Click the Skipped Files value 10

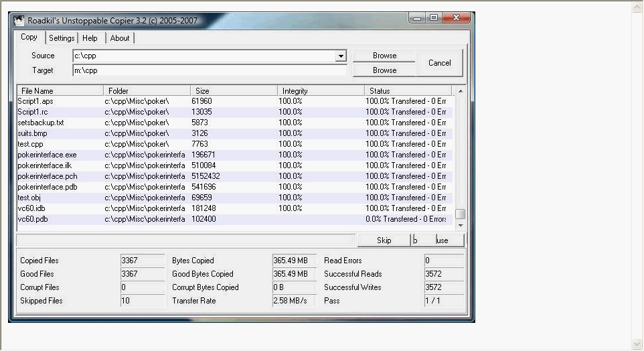coord(143,301)
